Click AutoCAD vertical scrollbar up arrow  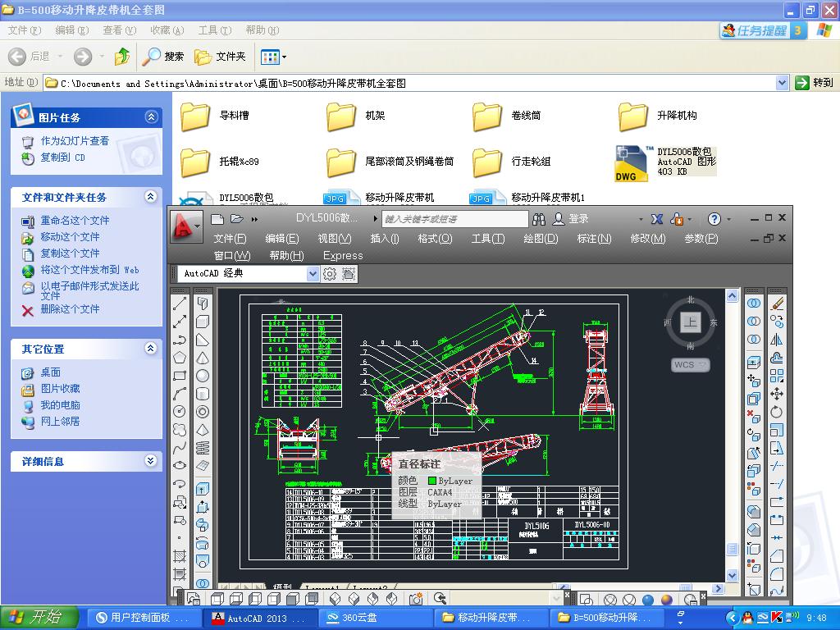(x=732, y=295)
